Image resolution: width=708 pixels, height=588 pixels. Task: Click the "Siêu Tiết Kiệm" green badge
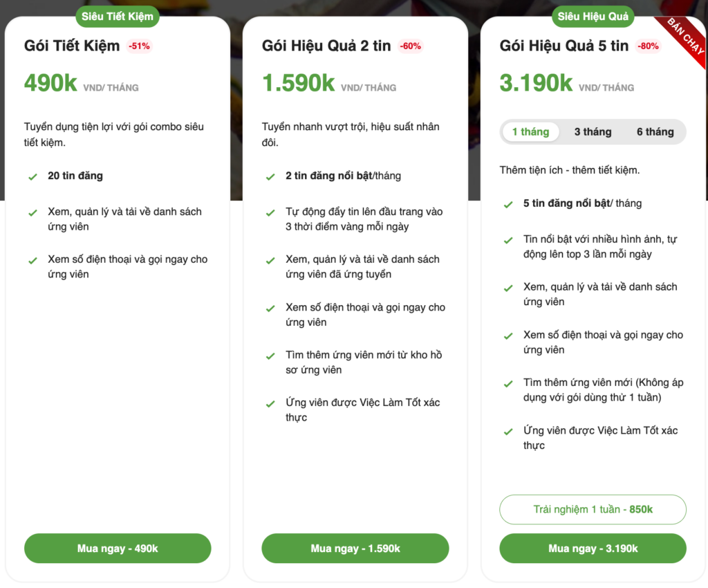[118, 17]
